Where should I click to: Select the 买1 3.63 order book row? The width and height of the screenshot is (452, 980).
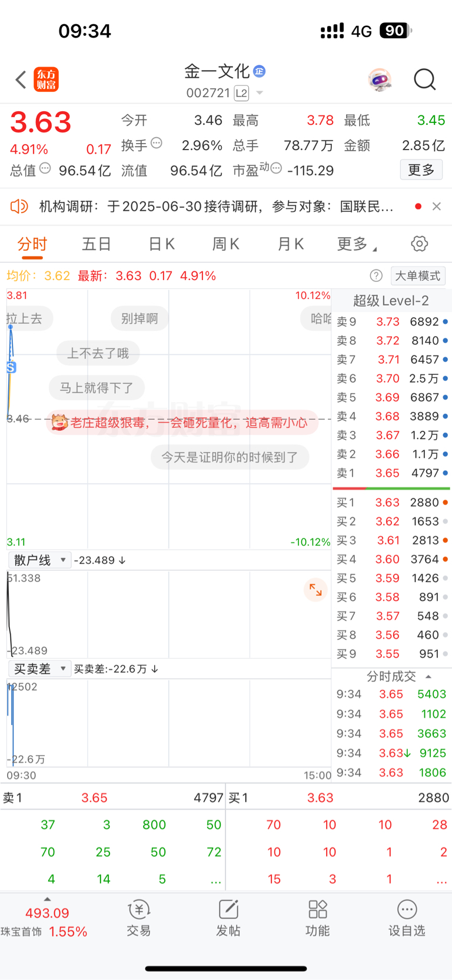(x=391, y=502)
